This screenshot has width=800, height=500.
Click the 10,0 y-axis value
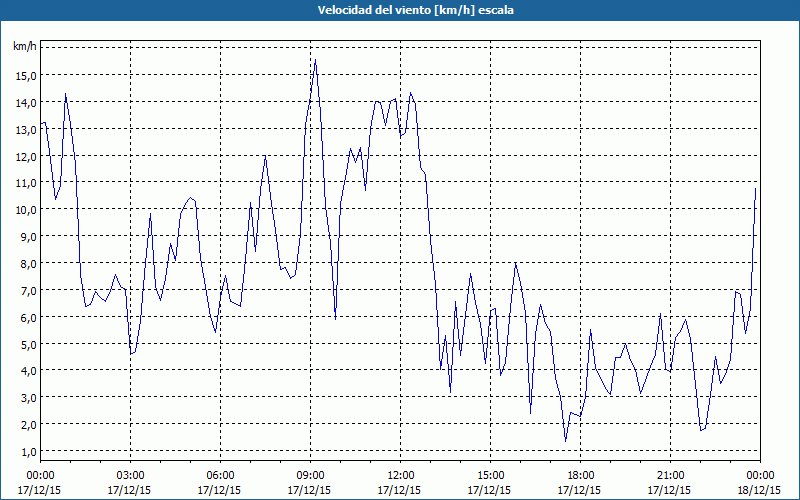tap(26, 210)
